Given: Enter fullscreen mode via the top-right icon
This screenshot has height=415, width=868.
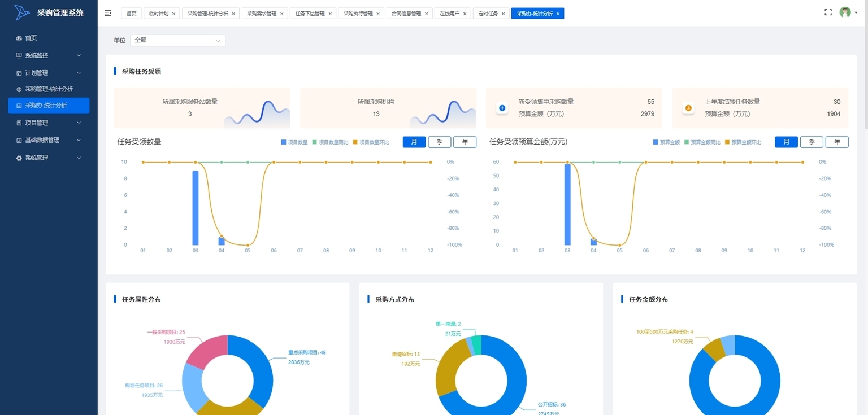Looking at the screenshot, I should pyautogui.click(x=828, y=12).
